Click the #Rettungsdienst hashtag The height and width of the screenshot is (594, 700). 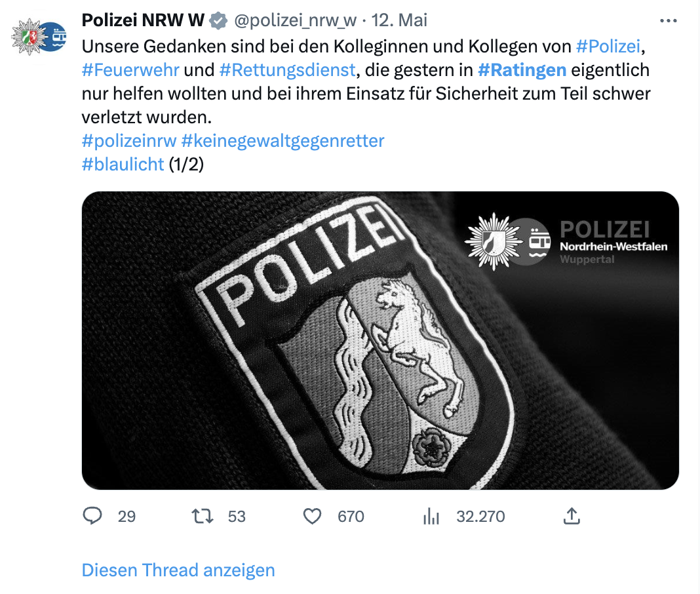click(287, 69)
